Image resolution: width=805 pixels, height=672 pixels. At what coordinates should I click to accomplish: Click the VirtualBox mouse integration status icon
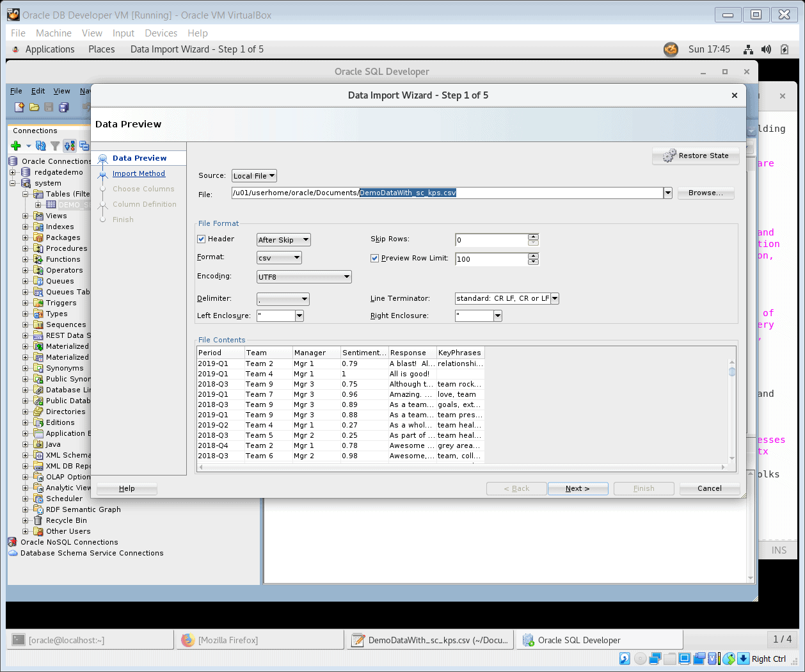[729, 659]
